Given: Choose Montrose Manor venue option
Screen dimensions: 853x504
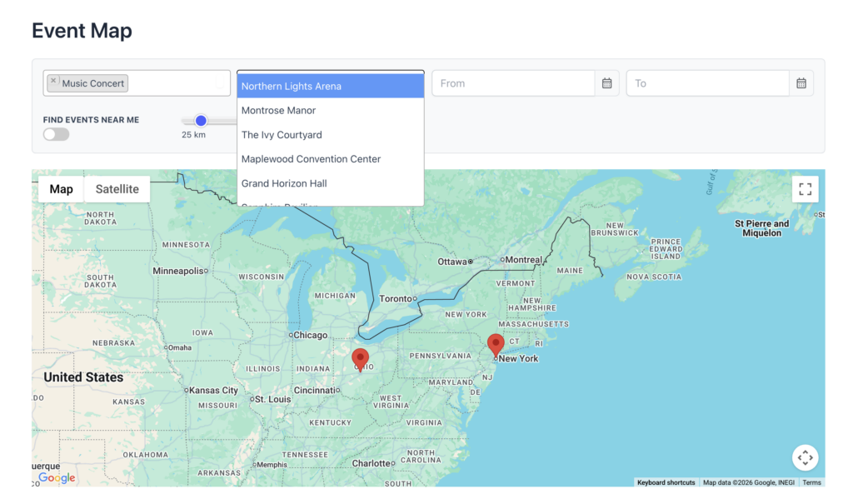Looking at the screenshot, I should (x=330, y=110).
